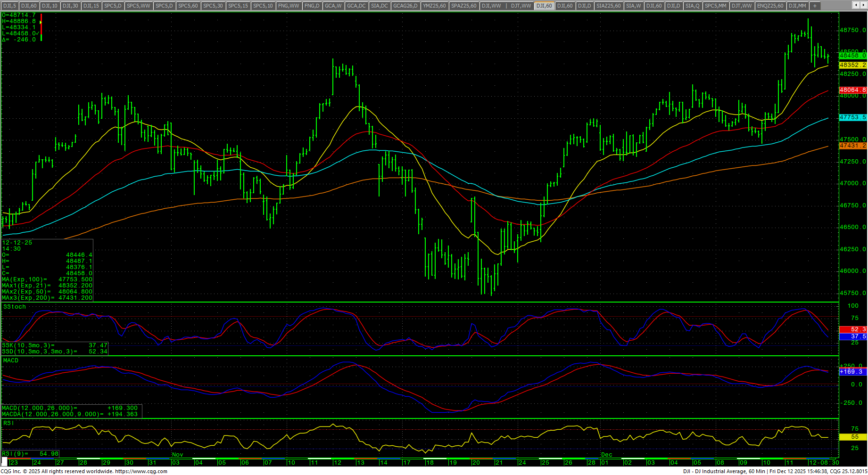Switch to the ENQZ25,60 tab
The height and width of the screenshot is (475, 868).
(x=770, y=6)
